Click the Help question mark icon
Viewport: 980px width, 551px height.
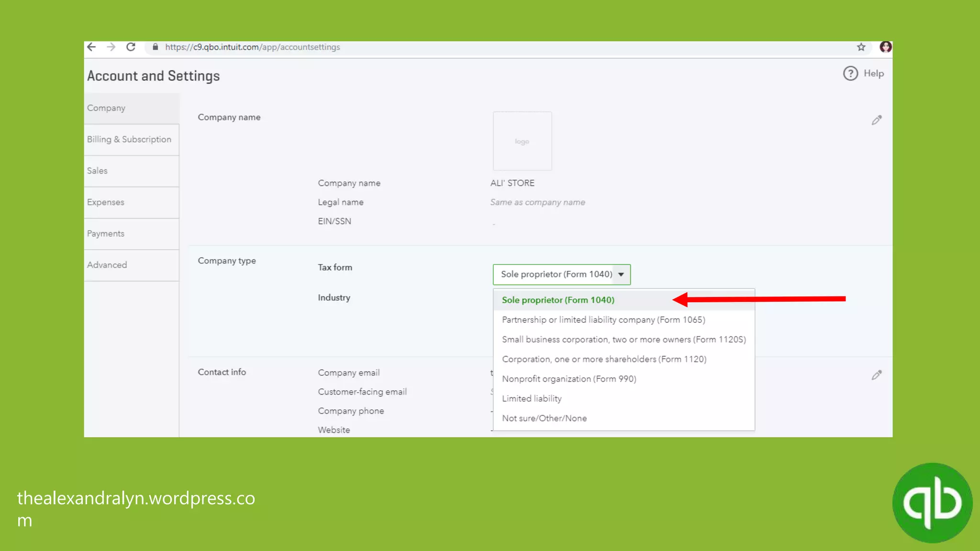pos(850,73)
